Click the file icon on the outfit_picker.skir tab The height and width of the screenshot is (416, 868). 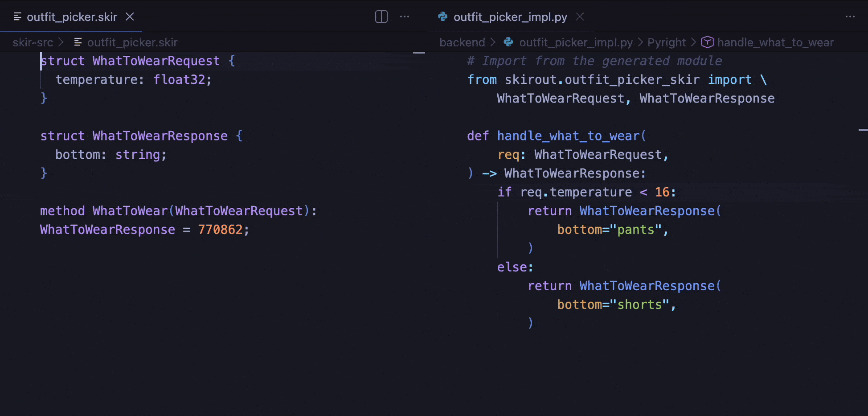(x=17, y=16)
